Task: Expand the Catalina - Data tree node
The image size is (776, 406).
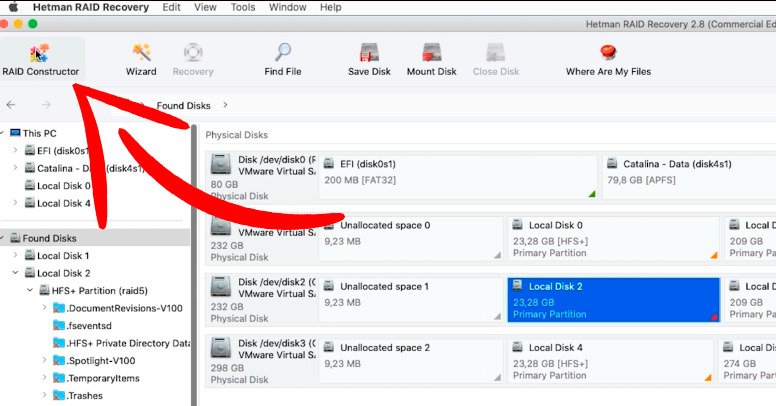Action: tap(15, 167)
